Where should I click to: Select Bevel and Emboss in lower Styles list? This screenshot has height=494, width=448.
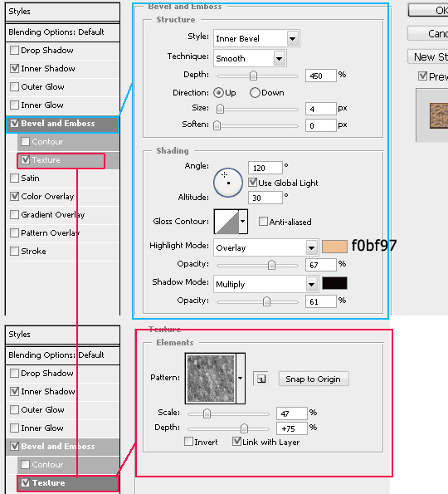(x=62, y=447)
